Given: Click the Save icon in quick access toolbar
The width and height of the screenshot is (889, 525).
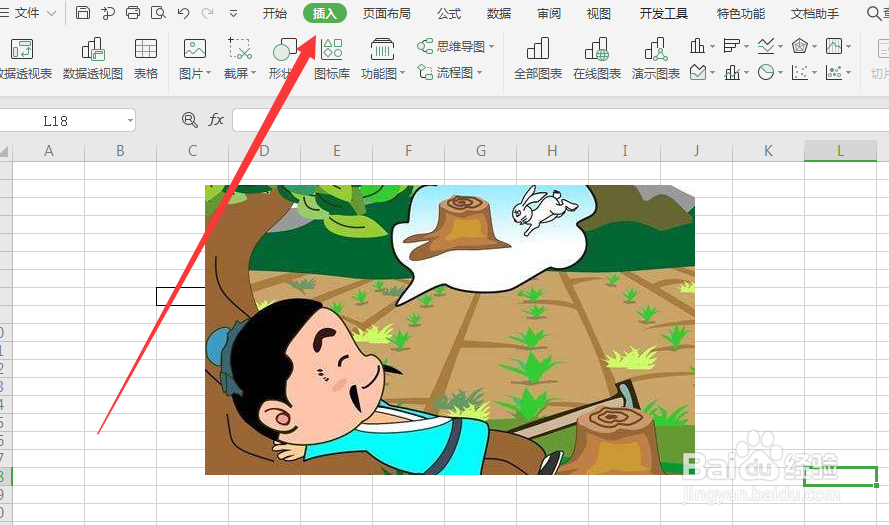Looking at the screenshot, I should coord(83,12).
